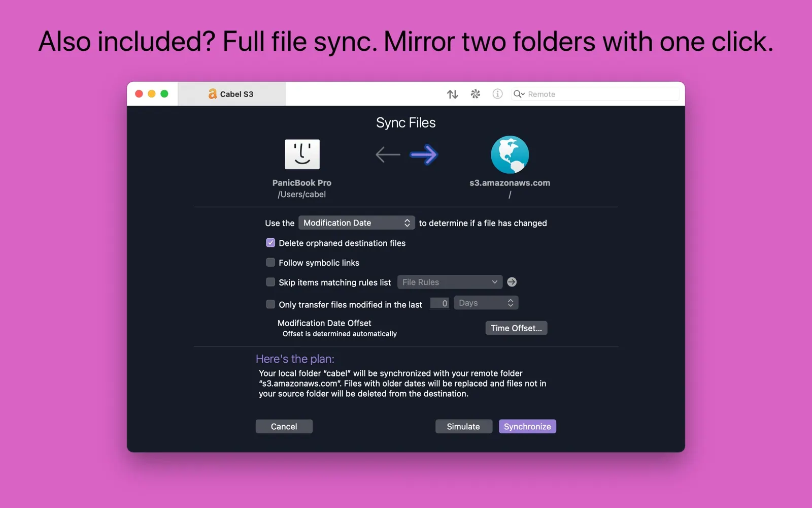
Task: Open the info inspector icon
Action: (497, 94)
